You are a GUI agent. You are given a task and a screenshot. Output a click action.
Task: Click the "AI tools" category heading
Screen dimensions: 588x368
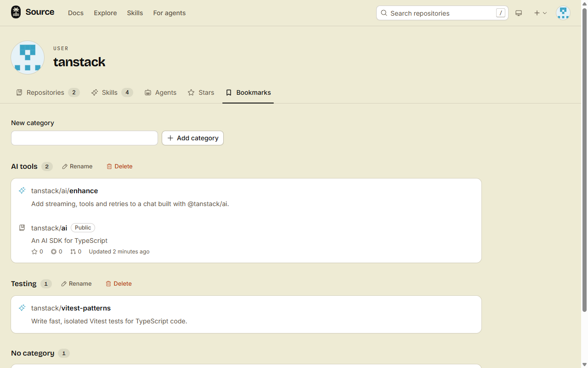click(x=24, y=167)
